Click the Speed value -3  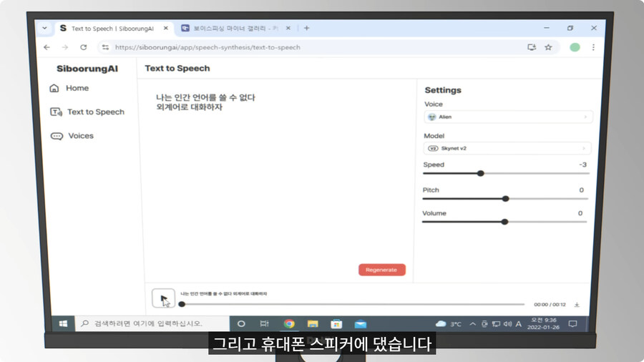pyautogui.click(x=582, y=165)
